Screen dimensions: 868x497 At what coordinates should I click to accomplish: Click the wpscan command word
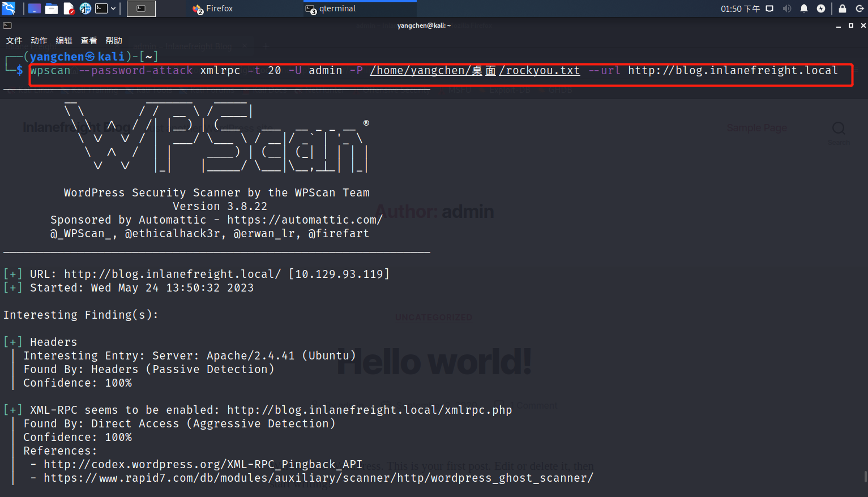50,71
